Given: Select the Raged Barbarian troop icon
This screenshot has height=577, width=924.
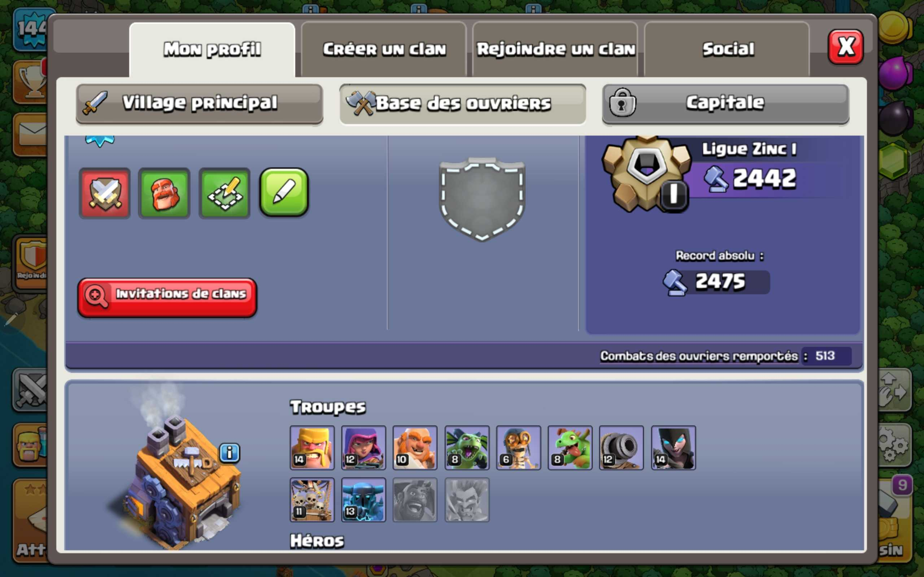Looking at the screenshot, I should click(312, 448).
